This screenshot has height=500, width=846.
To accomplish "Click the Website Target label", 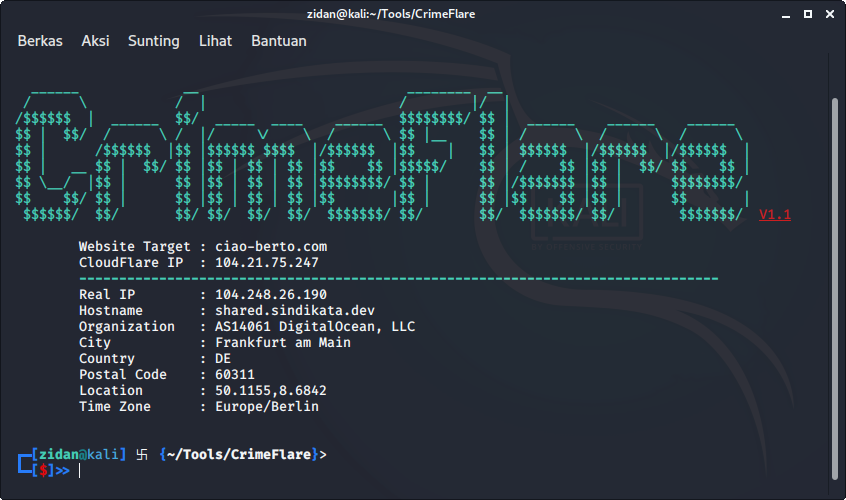I will pyautogui.click(x=134, y=246).
